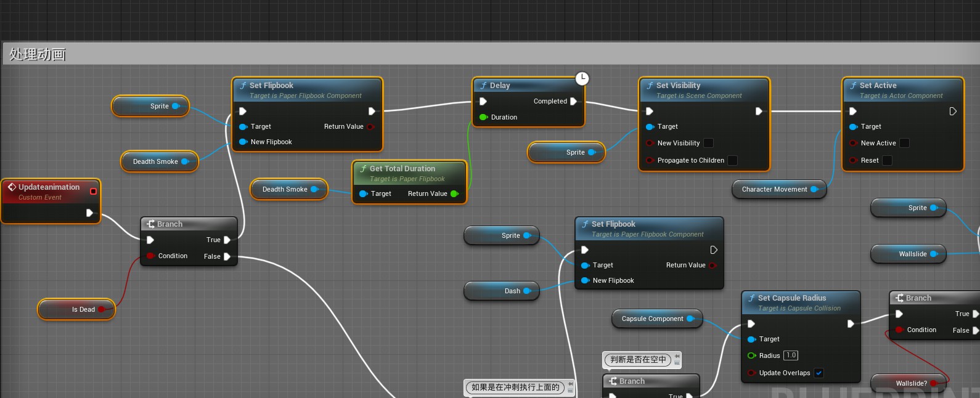Viewport: 980px width, 398px height.
Task: Click the output pin of Character Movement variable
Action: pos(814,189)
